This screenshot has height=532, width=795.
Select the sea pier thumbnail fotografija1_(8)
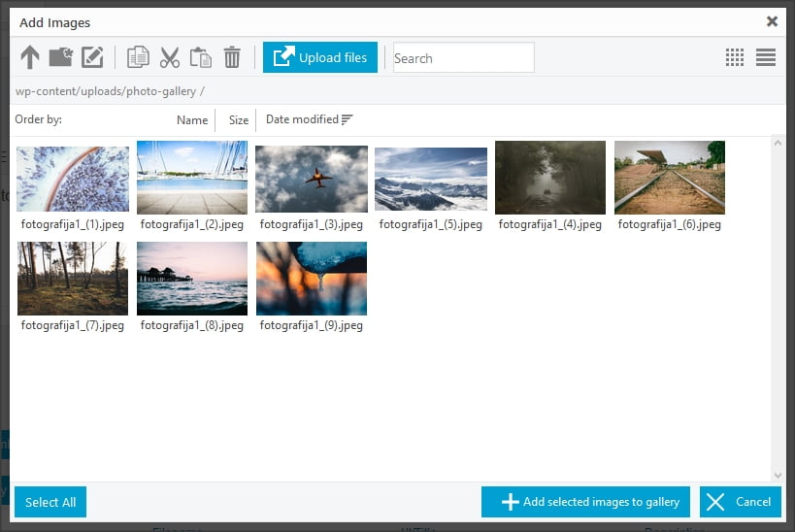pos(192,279)
